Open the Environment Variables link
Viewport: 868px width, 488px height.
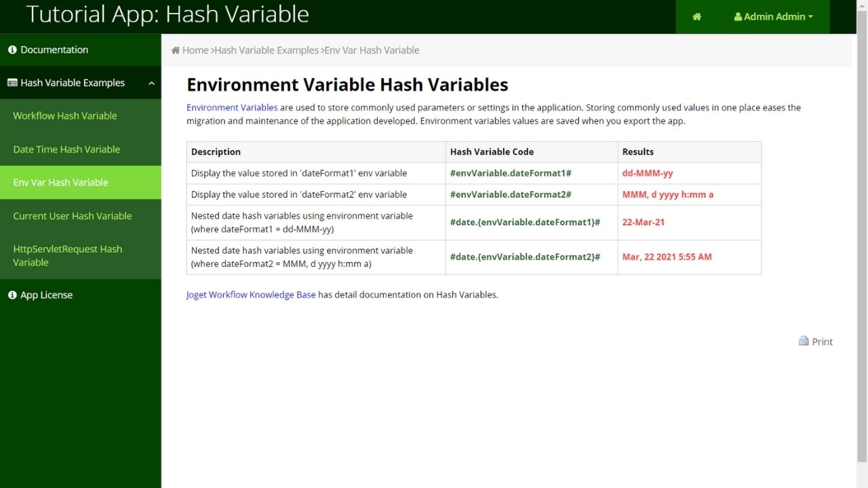pos(232,107)
